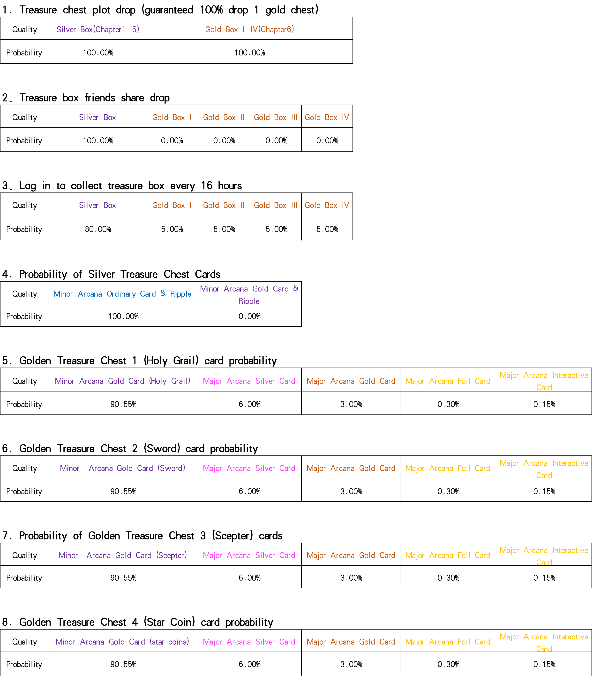Click 'Minor Arcana Gold Card (Sword)' cell
This screenshot has width=592, height=700.
click(122, 468)
